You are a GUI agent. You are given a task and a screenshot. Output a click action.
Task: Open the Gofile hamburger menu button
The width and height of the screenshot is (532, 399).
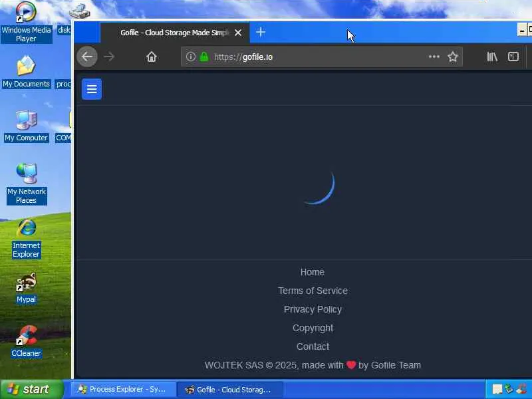tap(92, 89)
